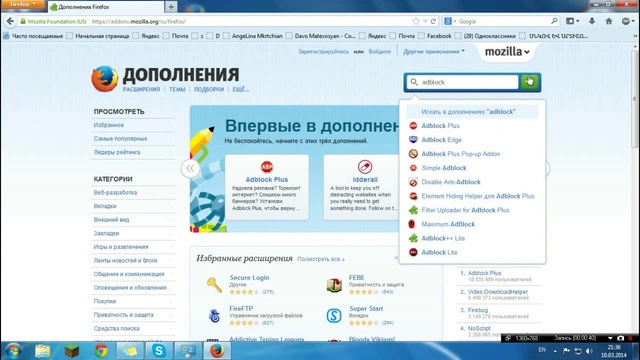Open the Firefox downloads arrow icon
The height and width of the screenshot is (360, 640).
pyautogui.click(x=592, y=21)
